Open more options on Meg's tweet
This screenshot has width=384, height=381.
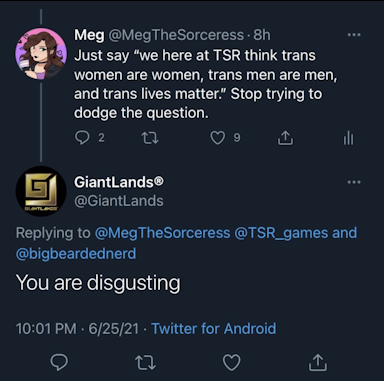click(354, 35)
